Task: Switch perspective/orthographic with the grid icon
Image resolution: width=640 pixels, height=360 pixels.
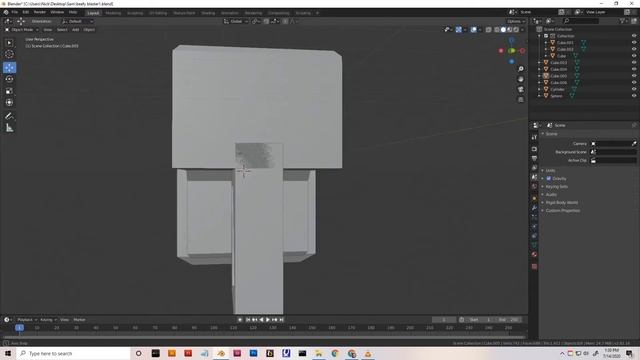Action: (x=521, y=100)
